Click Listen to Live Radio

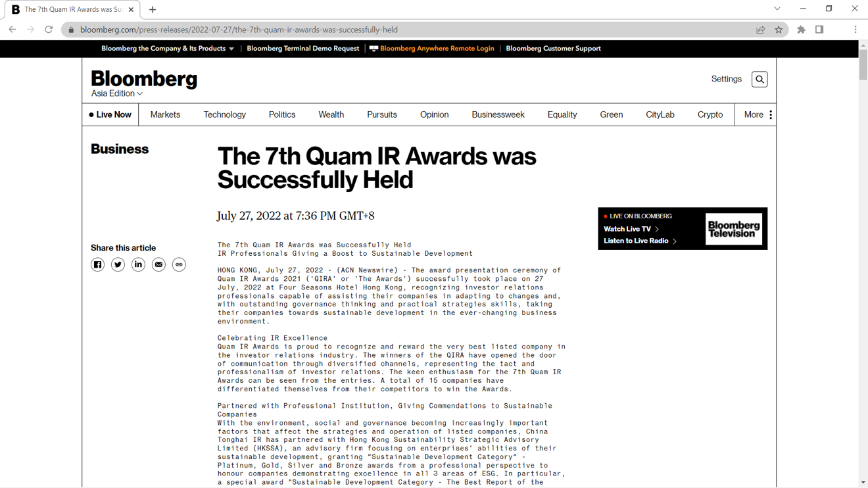640,241
